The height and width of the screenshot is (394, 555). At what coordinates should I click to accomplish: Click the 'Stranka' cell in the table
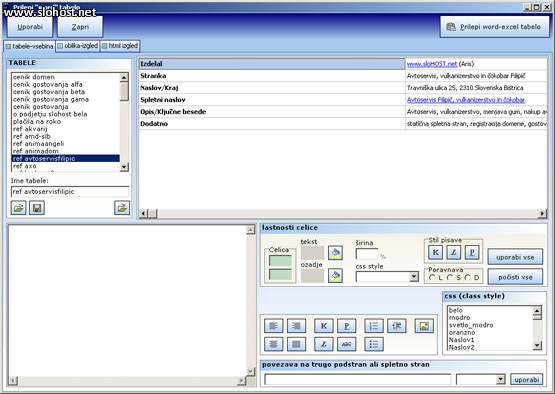point(272,76)
